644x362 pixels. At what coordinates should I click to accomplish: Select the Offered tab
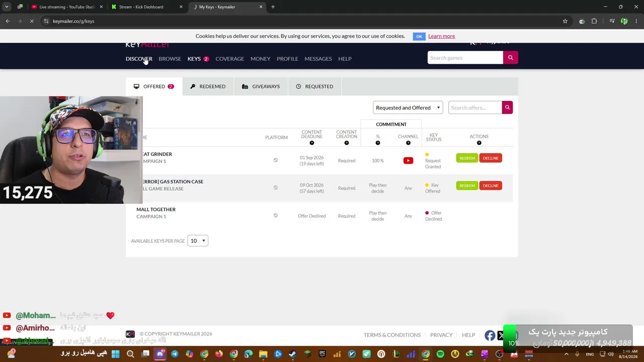[x=154, y=86]
